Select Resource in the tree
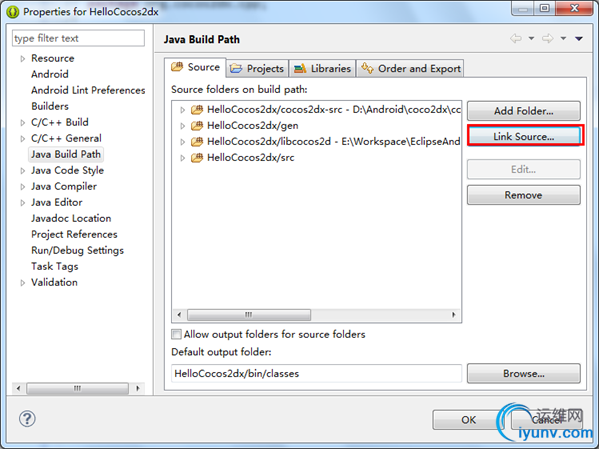Screen dimensions: 599x449 click(53, 58)
